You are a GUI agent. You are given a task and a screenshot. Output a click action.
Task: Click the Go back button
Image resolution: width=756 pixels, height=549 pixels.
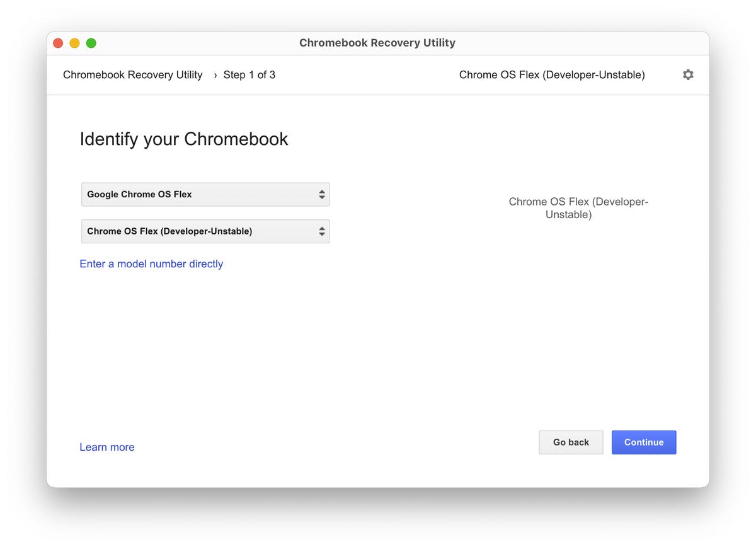571,442
